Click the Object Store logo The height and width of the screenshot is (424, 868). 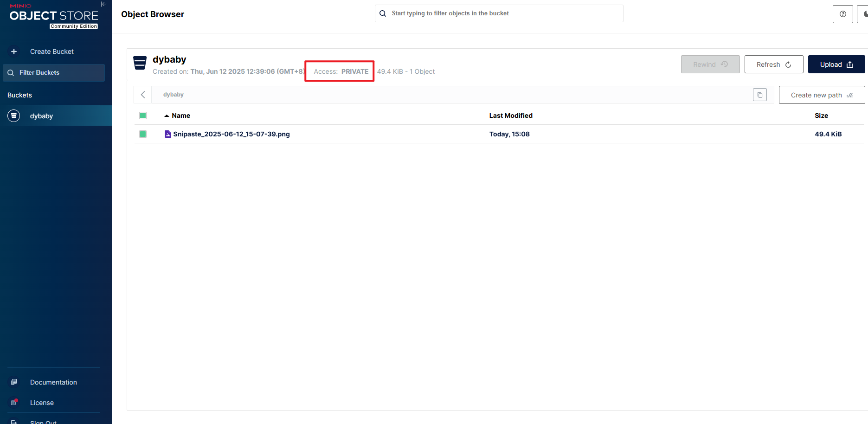pyautogui.click(x=54, y=16)
